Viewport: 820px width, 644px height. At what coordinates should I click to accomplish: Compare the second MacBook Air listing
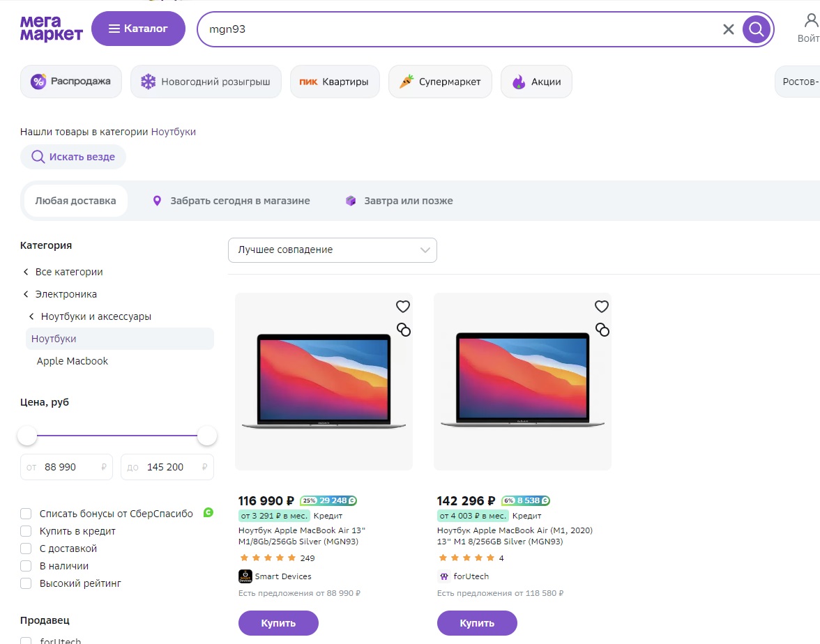602,330
